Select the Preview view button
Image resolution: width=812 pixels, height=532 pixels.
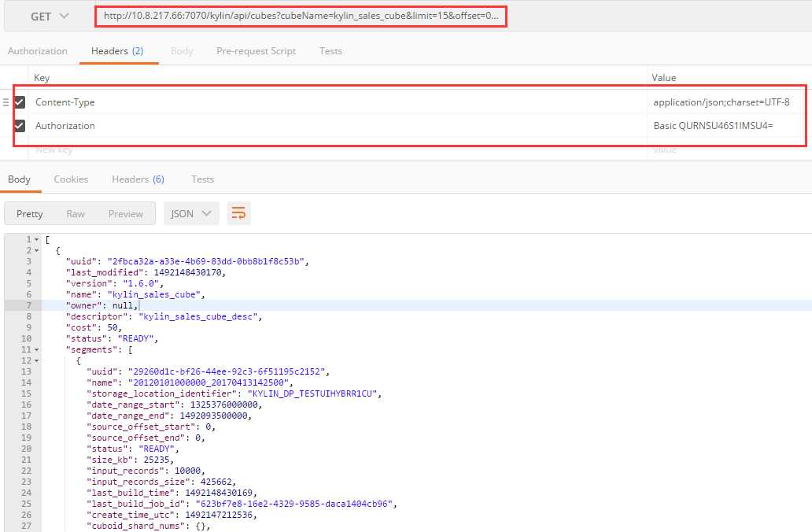(125, 213)
